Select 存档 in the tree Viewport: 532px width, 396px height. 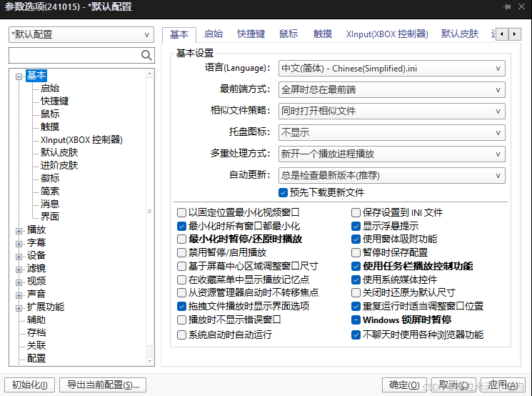click(x=36, y=333)
